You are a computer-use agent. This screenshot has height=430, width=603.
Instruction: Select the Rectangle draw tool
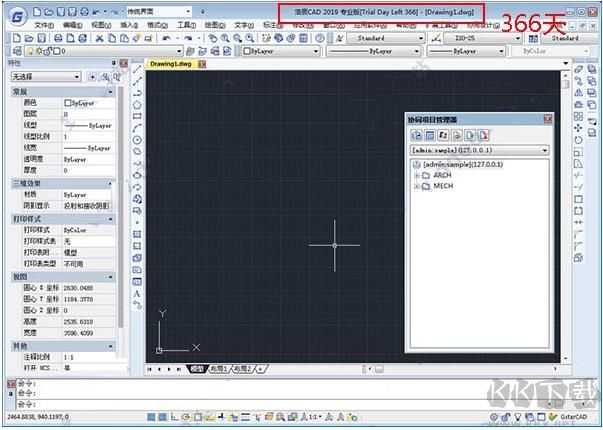[137, 116]
